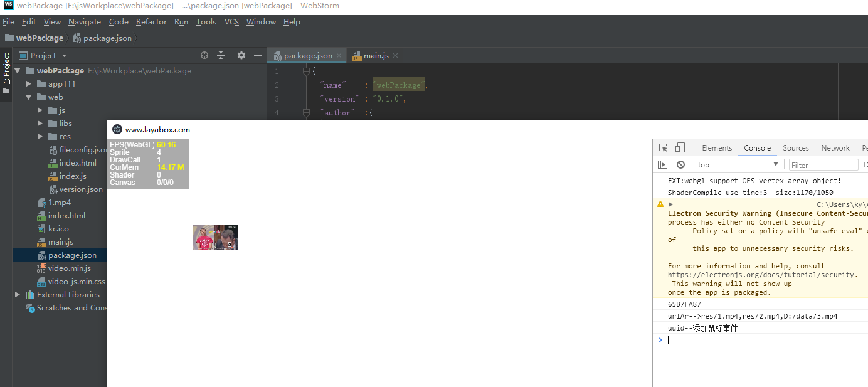Close the package.json editor tab
Image resolution: width=868 pixels, height=387 pixels.
339,56
